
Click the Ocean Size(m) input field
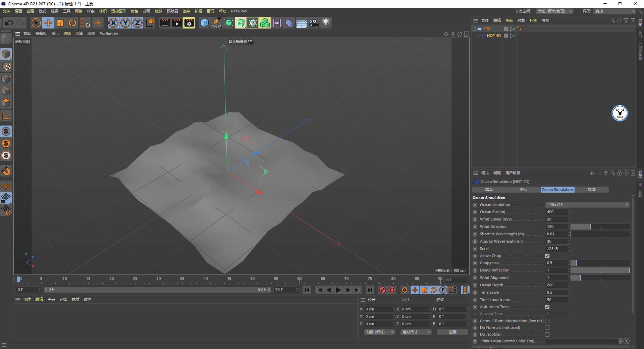click(556, 212)
